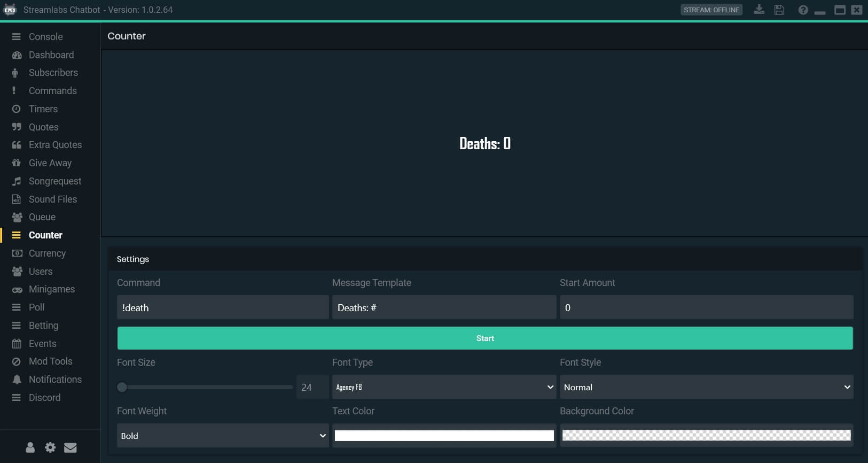Click the download icon in title bar
This screenshot has width=868, height=463.
[758, 10]
